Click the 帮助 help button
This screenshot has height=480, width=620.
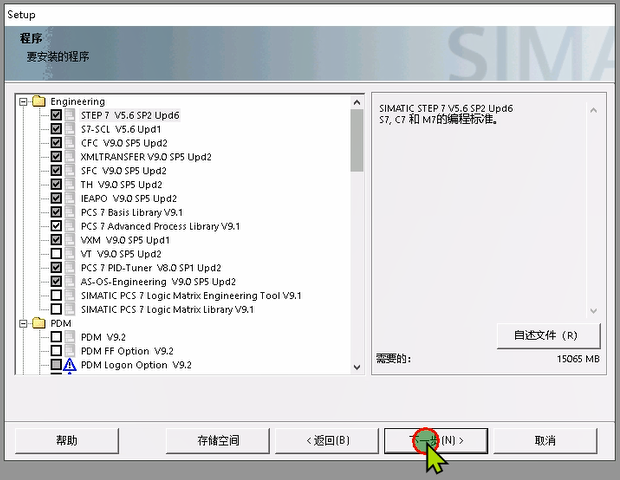click(67, 440)
